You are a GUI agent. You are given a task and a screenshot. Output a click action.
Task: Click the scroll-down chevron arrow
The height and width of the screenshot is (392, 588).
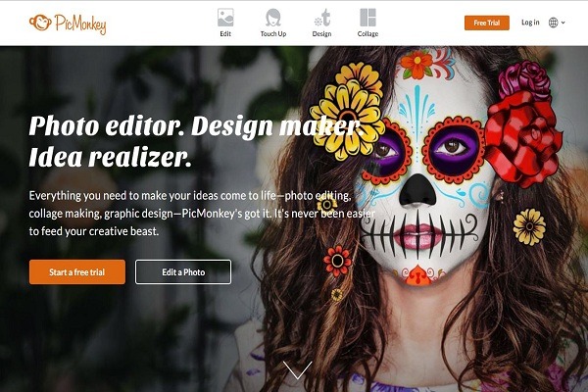[297, 369]
